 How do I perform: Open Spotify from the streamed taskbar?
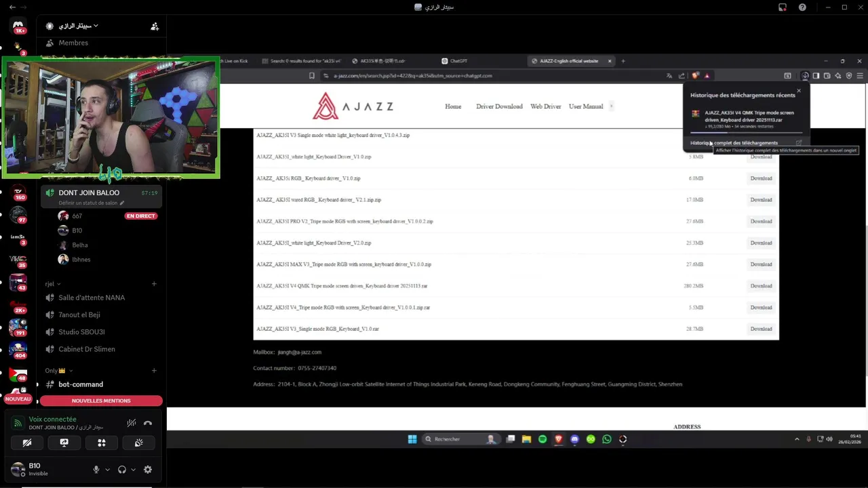pyautogui.click(x=542, y=439)
